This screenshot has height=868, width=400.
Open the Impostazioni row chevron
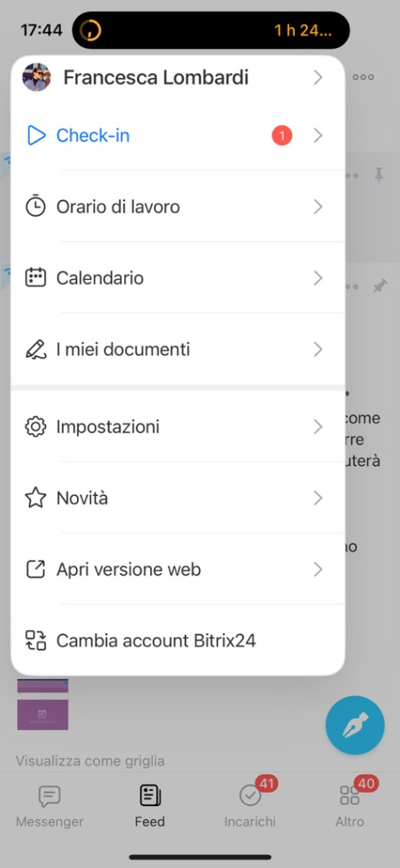click(x=318, y=427)
